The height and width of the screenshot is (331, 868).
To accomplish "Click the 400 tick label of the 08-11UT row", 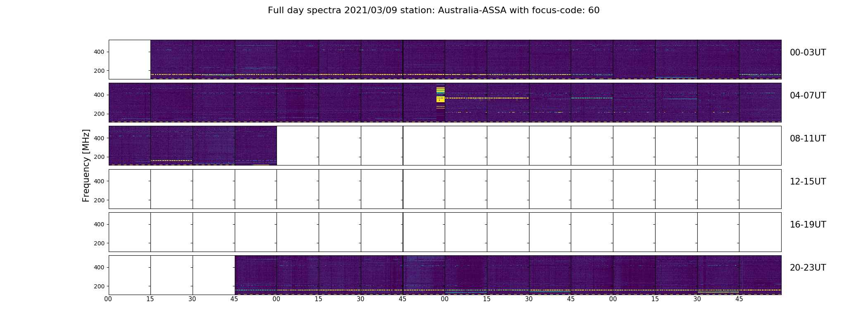I will 99,138.
